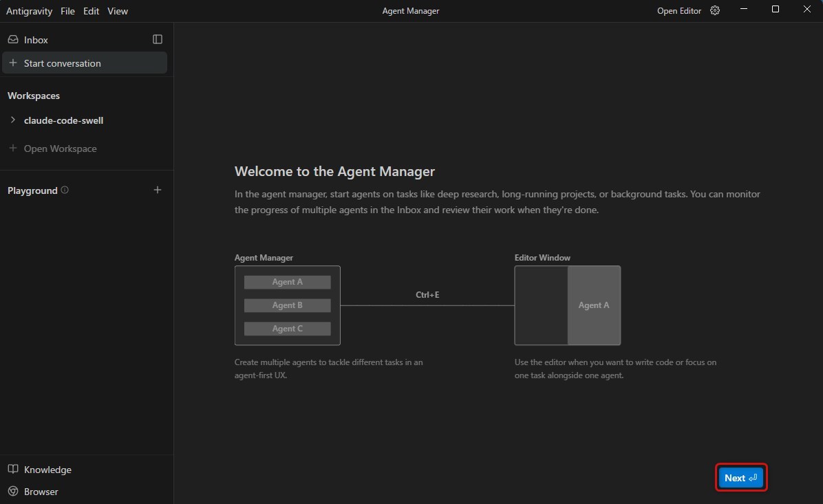The height and width of the screenshot is (504, 823).
Task: Click the Agent A box in Editor Window diagram
Action: pyautogui.click(x=593, y=305)
